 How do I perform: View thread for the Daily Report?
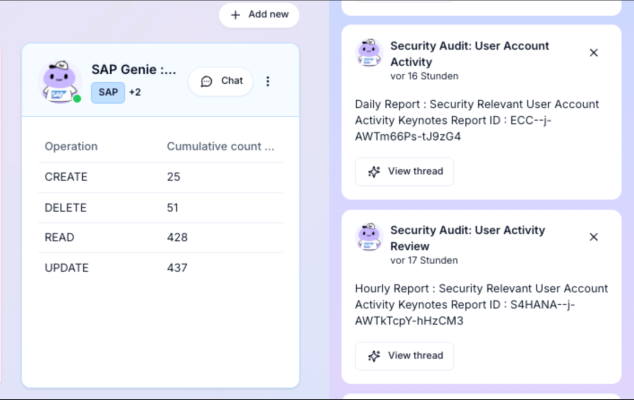coord(404,171)
